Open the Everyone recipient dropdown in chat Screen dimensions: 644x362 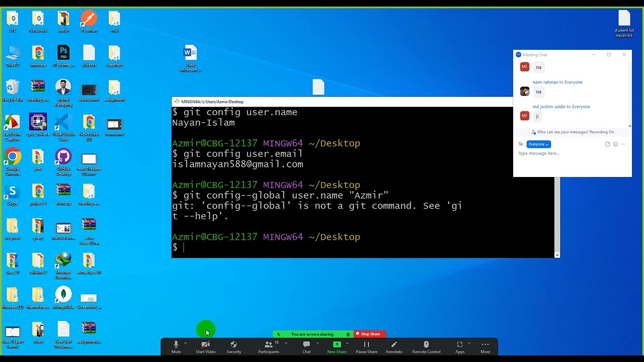(x=538, y=144)
